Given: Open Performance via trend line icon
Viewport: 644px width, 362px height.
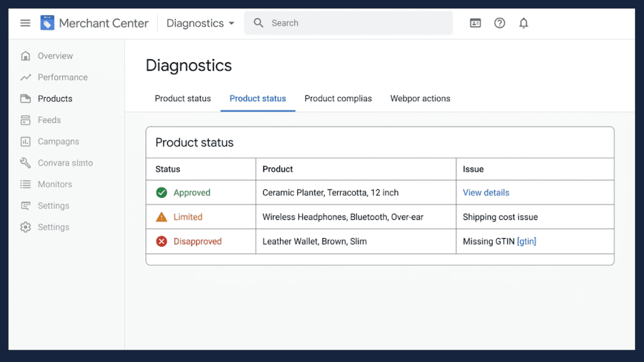Looking at the screenshot, I should (x=25, y=77).
